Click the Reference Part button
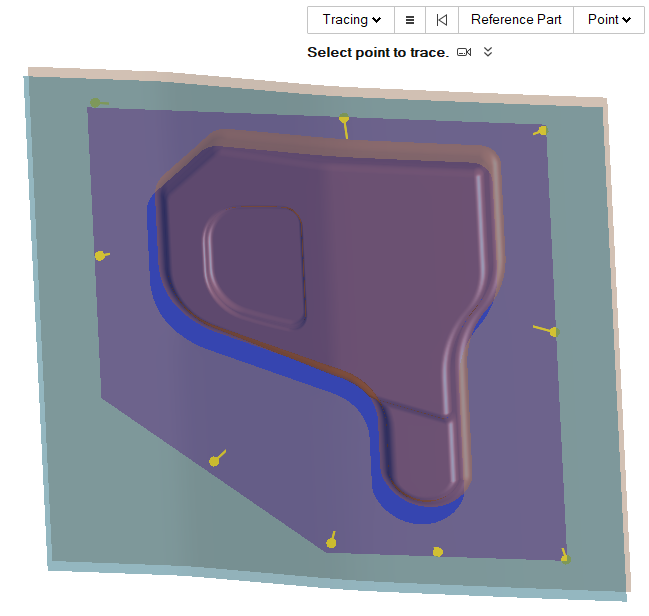 click(x=516, y=20)
